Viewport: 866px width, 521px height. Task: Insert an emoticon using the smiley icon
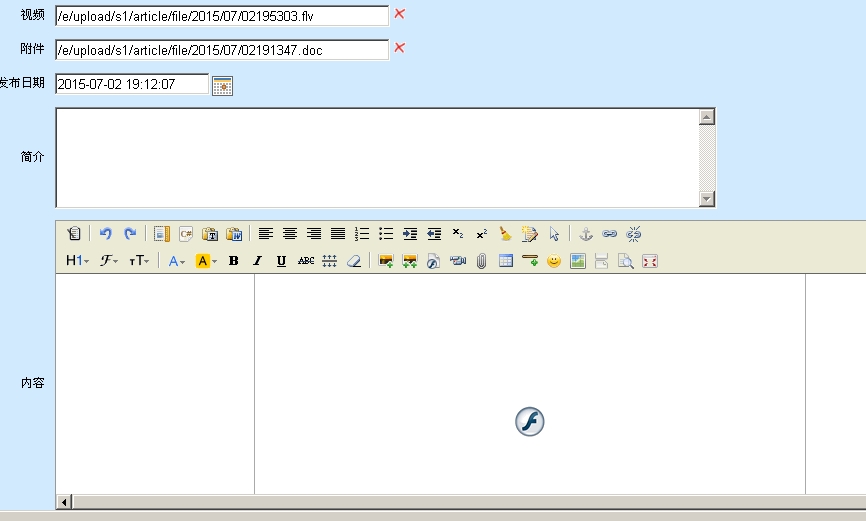(553, 261)
